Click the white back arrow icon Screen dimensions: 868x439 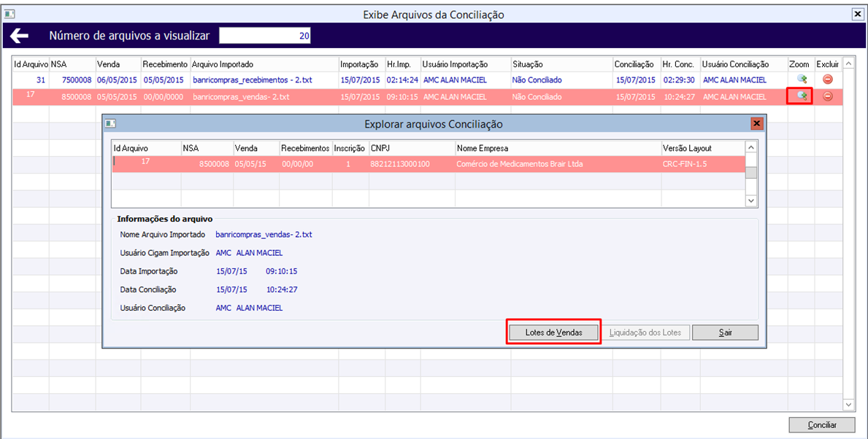tap(20, 36)
